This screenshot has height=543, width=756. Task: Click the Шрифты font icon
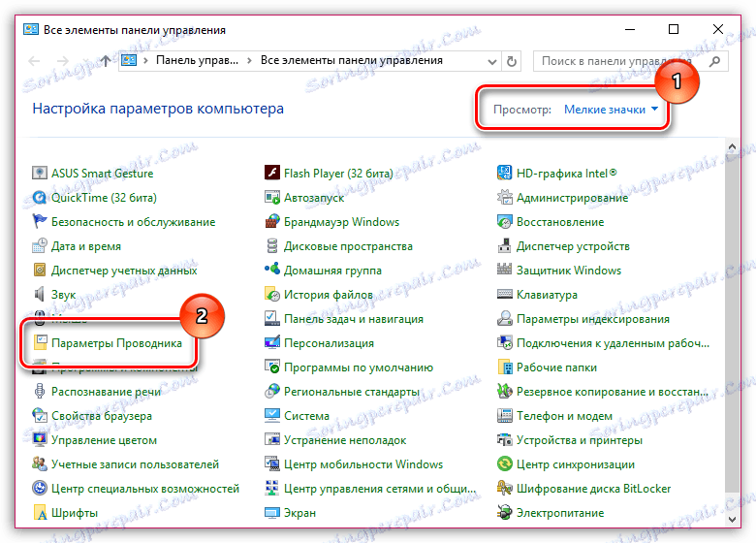click(x=39, y=513)
